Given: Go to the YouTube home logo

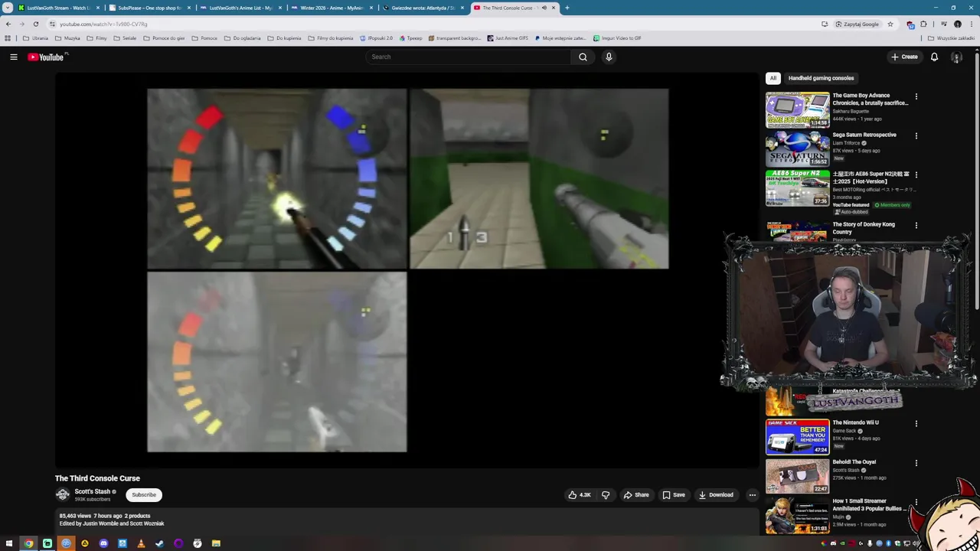Looking at the screenshot, I should pyautogui.click(x=46, y=57).
